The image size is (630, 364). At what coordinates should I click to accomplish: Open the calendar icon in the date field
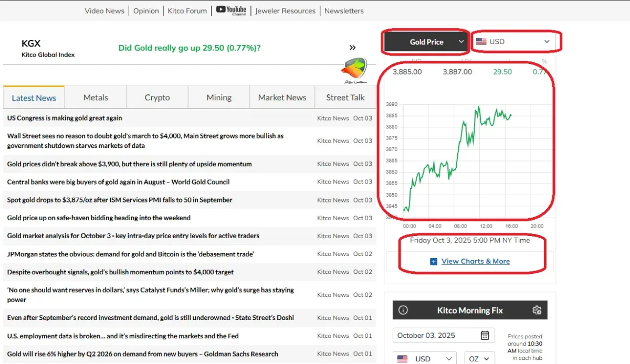click(x=485, y=336)
